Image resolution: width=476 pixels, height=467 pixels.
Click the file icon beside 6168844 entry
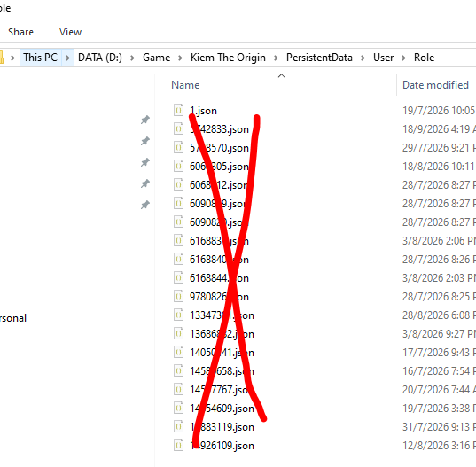point(178,277)
